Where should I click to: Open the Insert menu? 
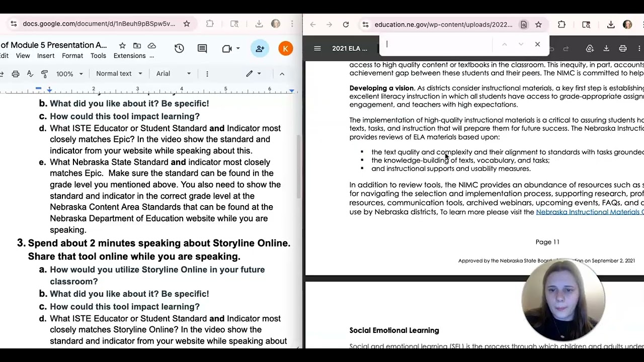45,56
